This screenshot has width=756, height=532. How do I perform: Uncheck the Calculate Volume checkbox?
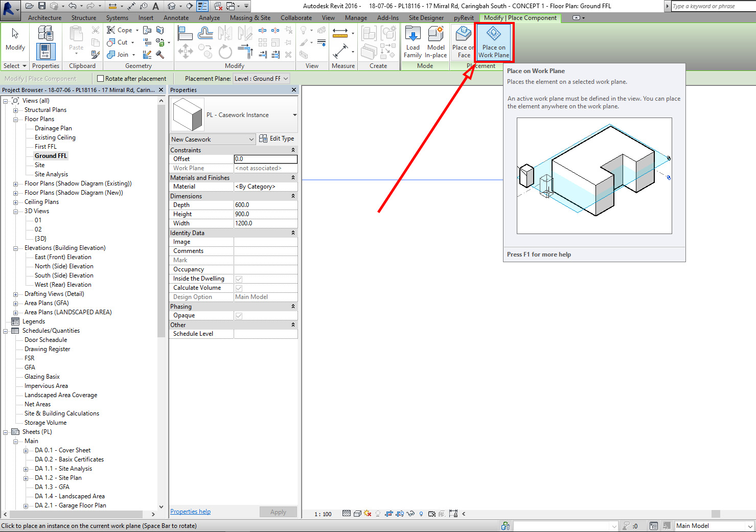click(x=238, y=288)
